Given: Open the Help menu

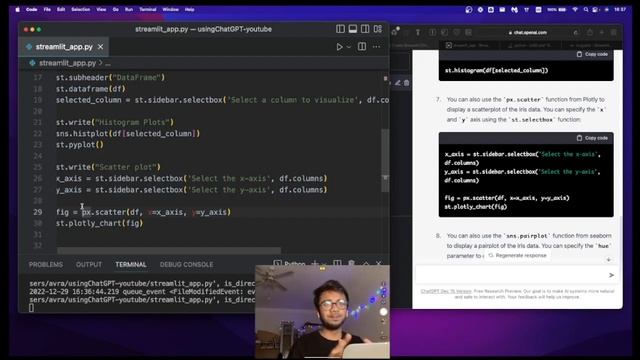Looking at the screenshot, I should (189, 9).
